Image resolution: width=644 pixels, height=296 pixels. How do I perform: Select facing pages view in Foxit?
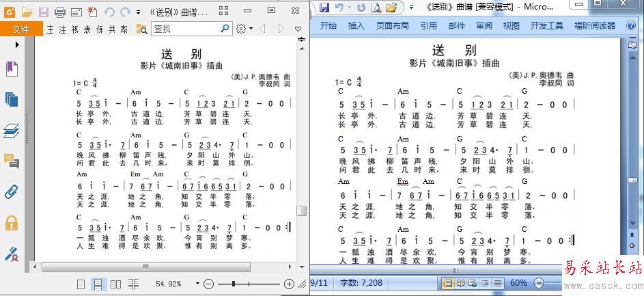(x=116, y=284)
